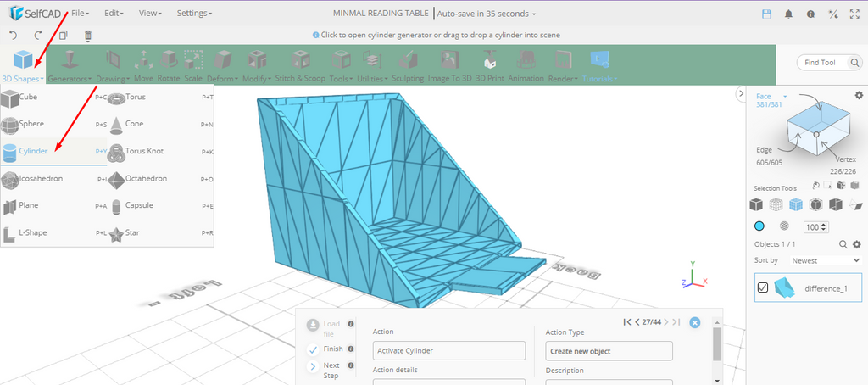The height and width of the screenshot is (385, 868).
Task: Open the Edit menu
Action: click(x=114, y=14)
